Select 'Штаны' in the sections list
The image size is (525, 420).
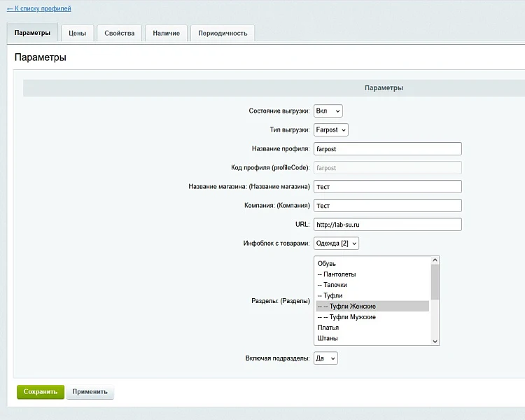tap(372, 338)
